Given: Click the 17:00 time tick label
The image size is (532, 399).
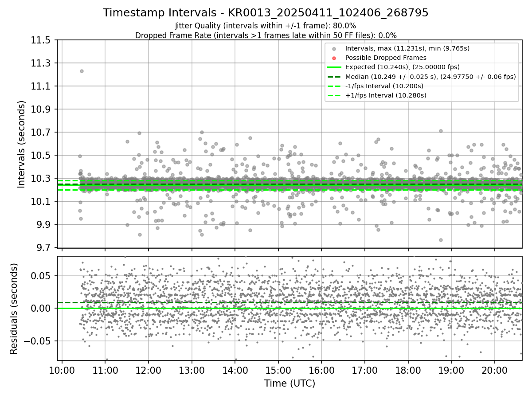Looking at the screenshot, I should 364,370.
